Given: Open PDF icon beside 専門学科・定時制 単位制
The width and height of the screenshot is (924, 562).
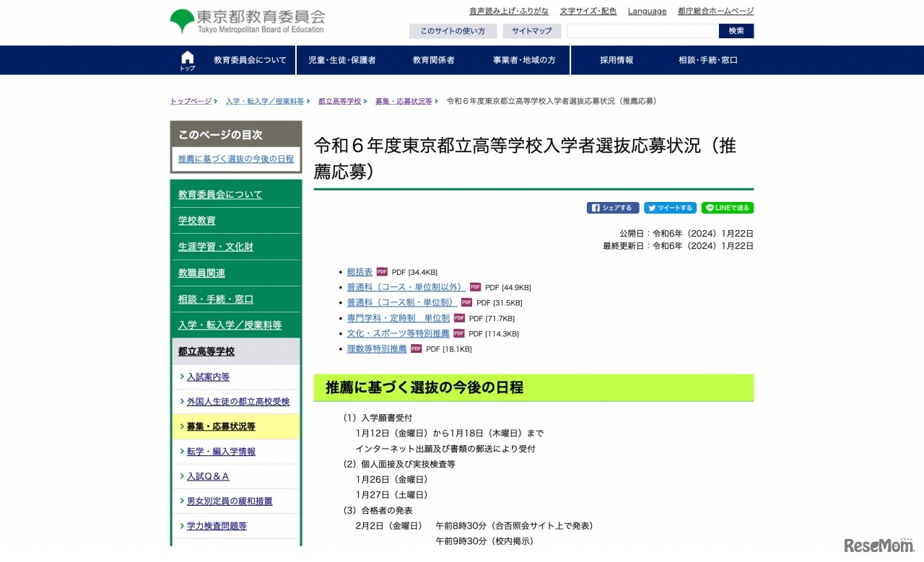Looking at the screenshot, I should point(459,317).
